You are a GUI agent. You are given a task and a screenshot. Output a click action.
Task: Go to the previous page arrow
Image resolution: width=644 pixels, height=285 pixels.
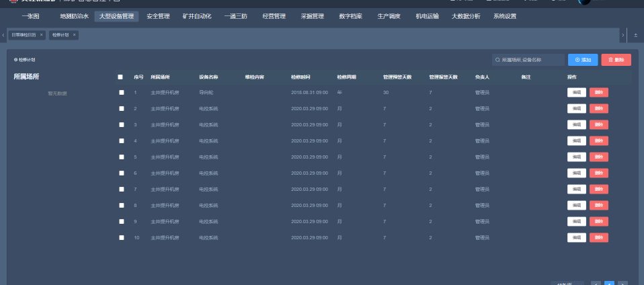click(x=596, y=284)
